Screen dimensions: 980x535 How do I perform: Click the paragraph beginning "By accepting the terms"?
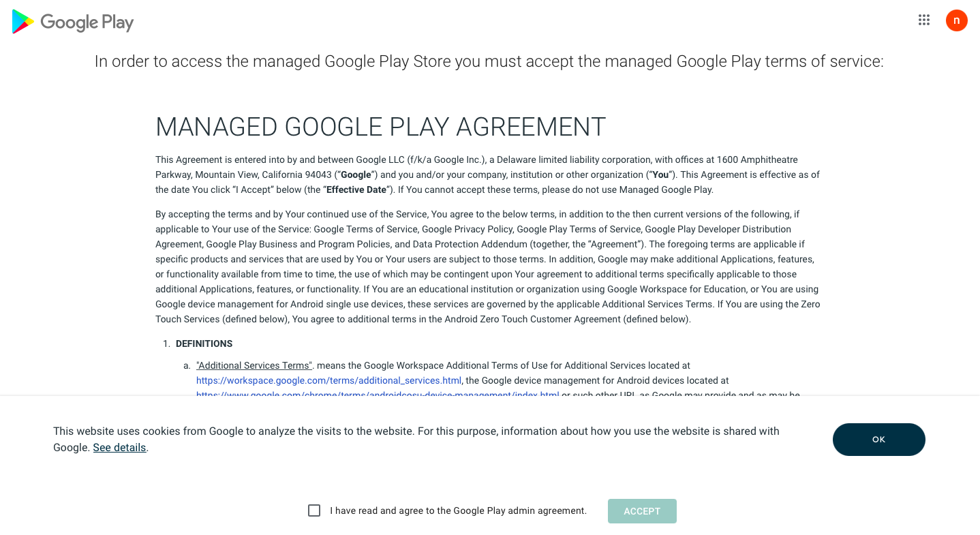point(488,266)
